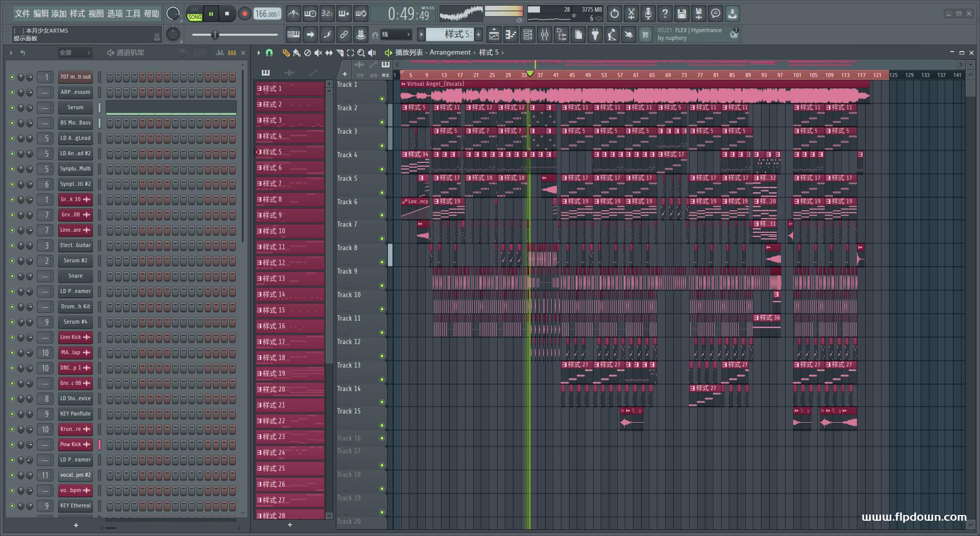Open the plugin picker plug icon
980x536 pixels.
(595, 35)
